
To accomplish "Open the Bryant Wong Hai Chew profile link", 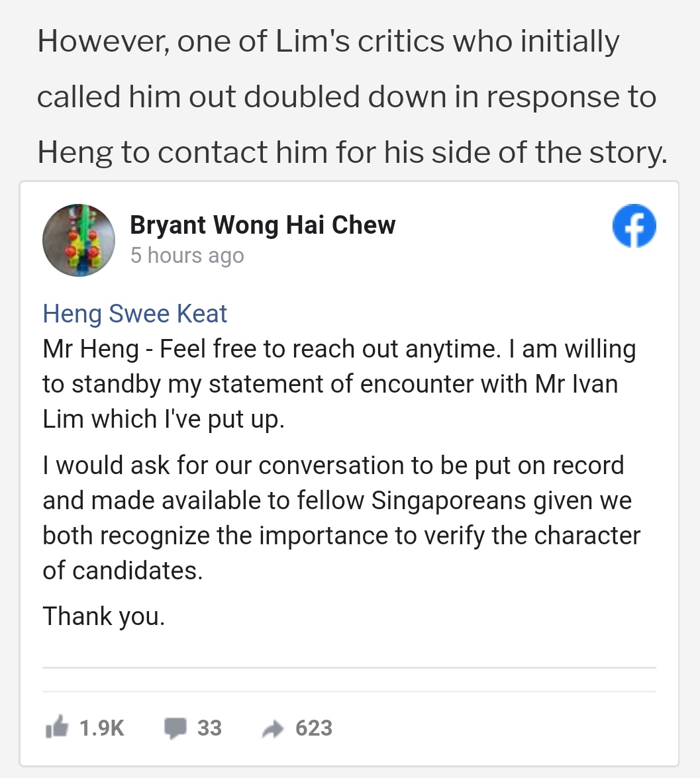I will pyautogui.click(x=262, y=225).
